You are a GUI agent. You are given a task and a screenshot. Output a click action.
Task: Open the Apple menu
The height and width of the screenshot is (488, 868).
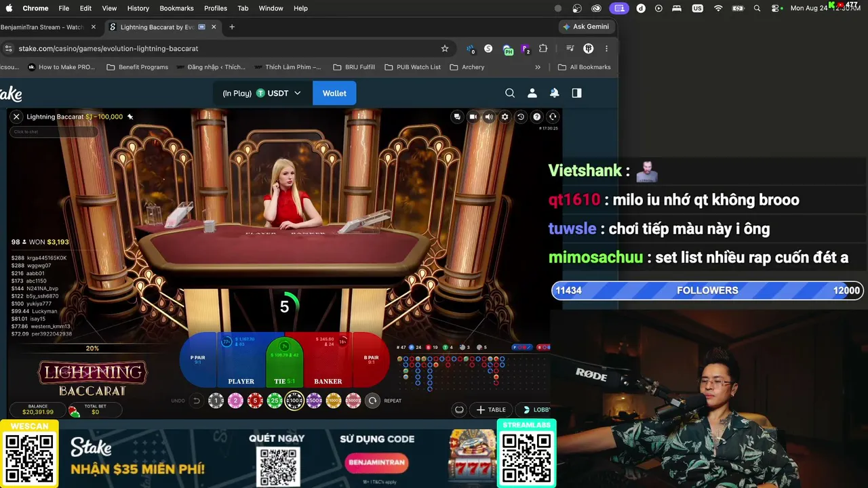click(9, 8)
